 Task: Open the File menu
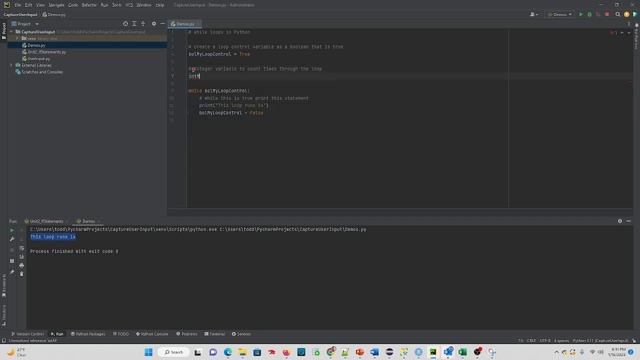coord(18,5)
